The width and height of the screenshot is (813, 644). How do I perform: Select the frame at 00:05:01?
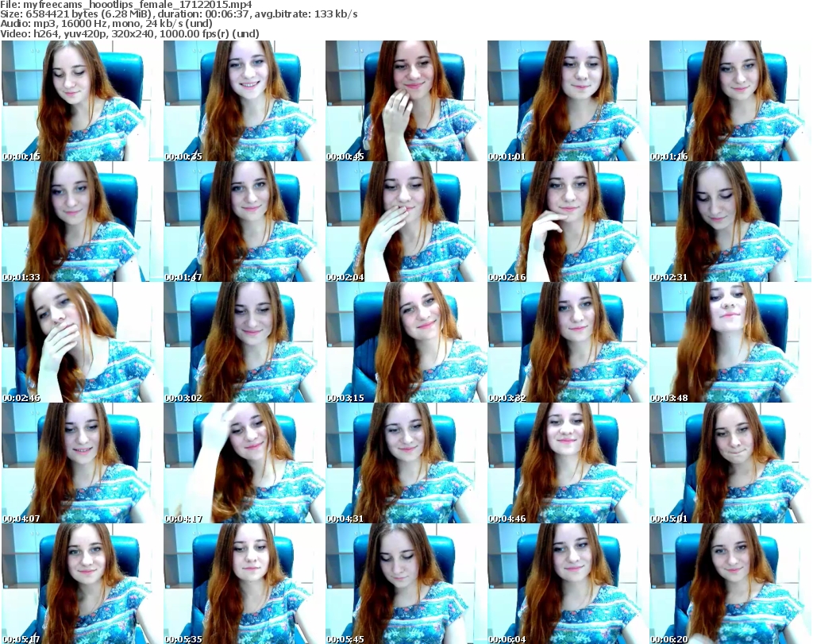(730, 463)
